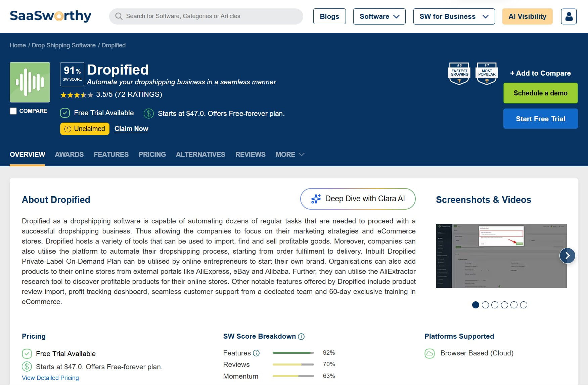Expand the SW for Business dropdown
This screenshot has width=588, height=385.
click(454, 16)
